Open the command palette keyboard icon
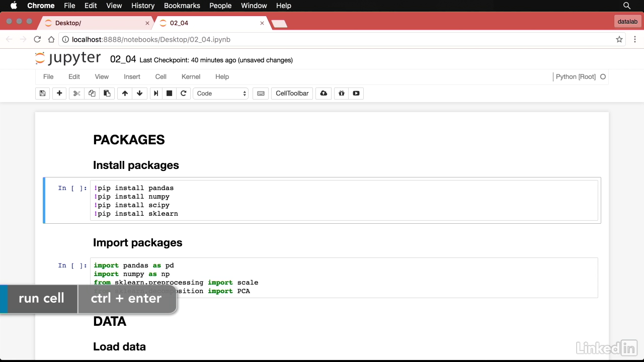Image resolution: width=644 pixels, height=362 pixels. coord(260,94)
